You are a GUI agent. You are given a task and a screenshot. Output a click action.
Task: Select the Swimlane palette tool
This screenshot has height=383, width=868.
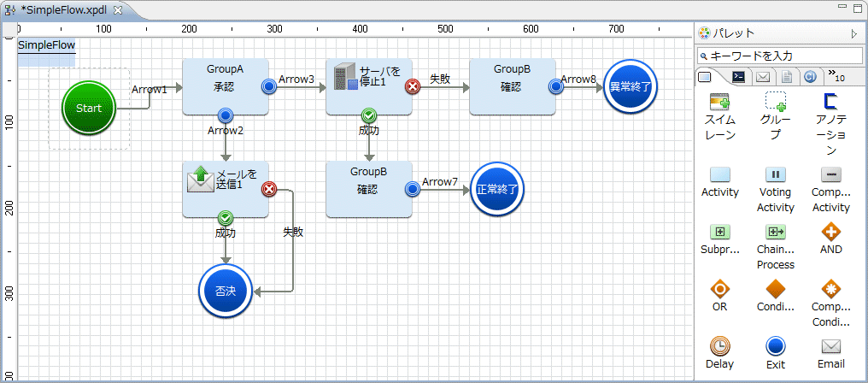(x=719, y=116)
